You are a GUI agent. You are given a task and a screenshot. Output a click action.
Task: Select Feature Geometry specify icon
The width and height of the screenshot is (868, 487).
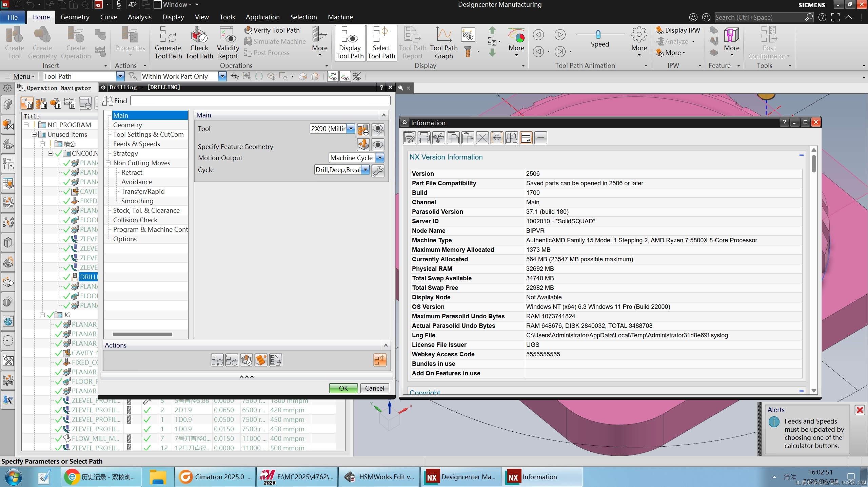pyautogui.click(x=363, y=145)
